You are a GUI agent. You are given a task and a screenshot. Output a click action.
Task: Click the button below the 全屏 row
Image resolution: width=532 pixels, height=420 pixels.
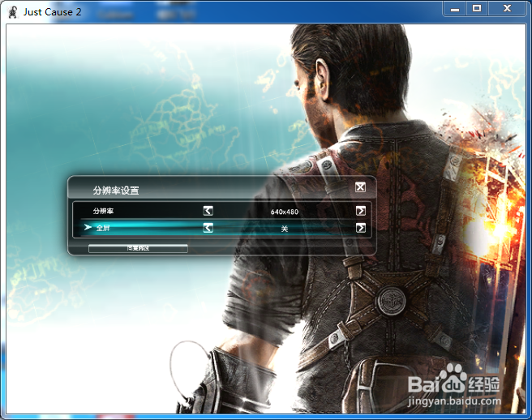coord(138,248)
